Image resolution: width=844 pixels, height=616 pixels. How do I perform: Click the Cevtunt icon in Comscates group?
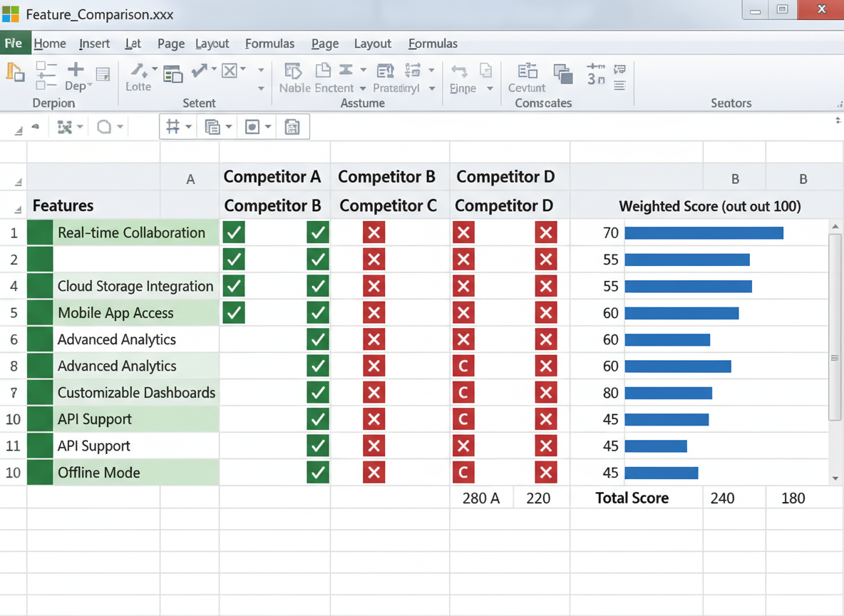point(527,72)
